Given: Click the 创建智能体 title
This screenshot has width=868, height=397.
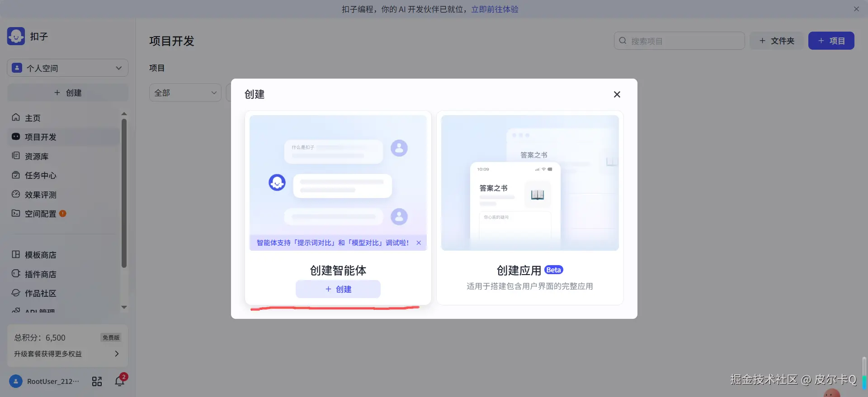Looking at the screenshot, I should point(338,270).
